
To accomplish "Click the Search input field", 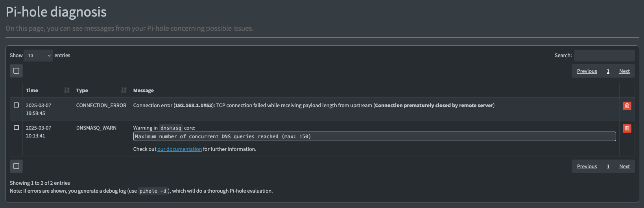I will click(x=604, y=56).
